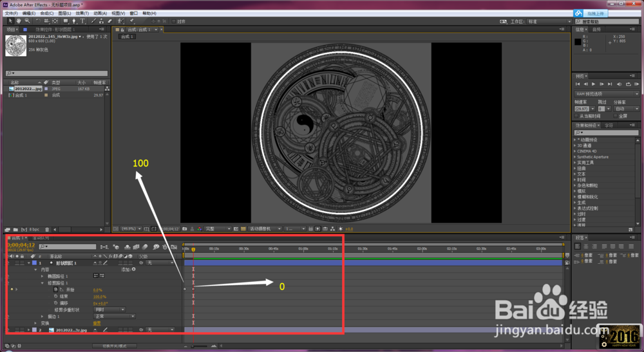Open the composition mini-flowchart in timeline
Viewport: 644px width, 352px height.
tap(104, 247)
